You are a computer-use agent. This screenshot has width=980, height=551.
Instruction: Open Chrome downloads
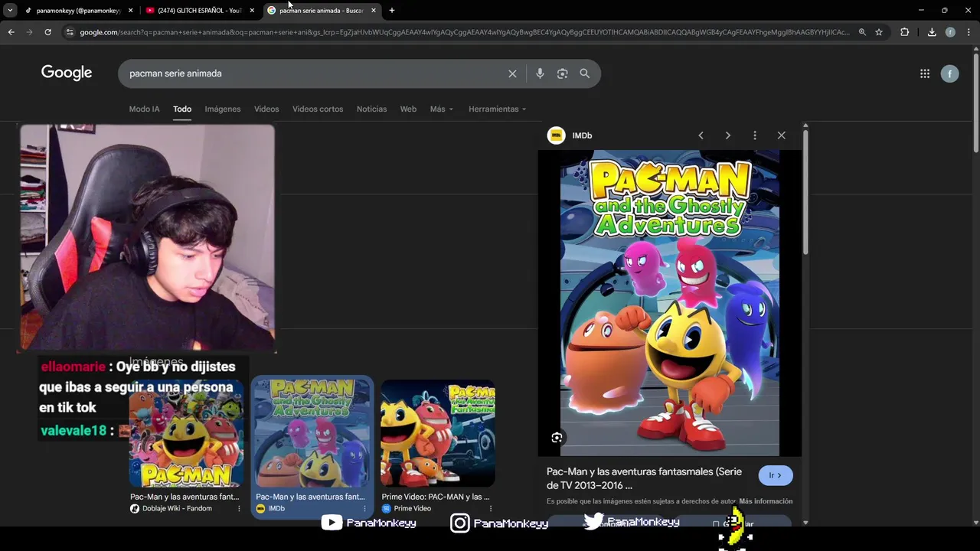click(932, 32)
